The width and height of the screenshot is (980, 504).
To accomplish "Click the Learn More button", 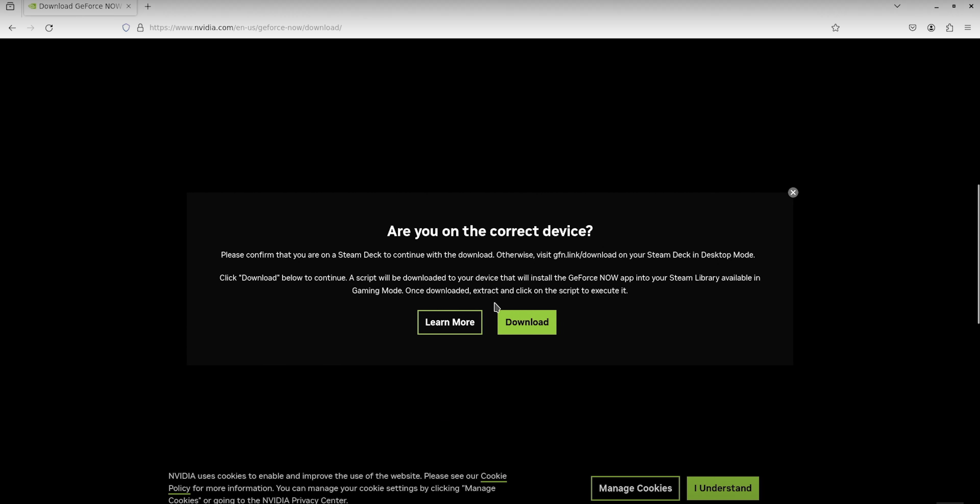I will point(449,322).
